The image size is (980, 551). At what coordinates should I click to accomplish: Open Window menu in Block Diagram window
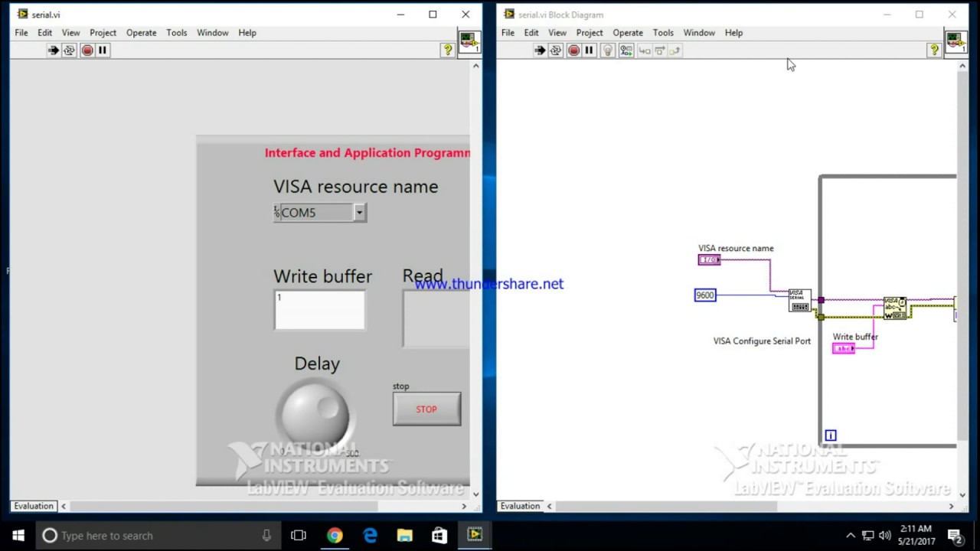[699, 33]
